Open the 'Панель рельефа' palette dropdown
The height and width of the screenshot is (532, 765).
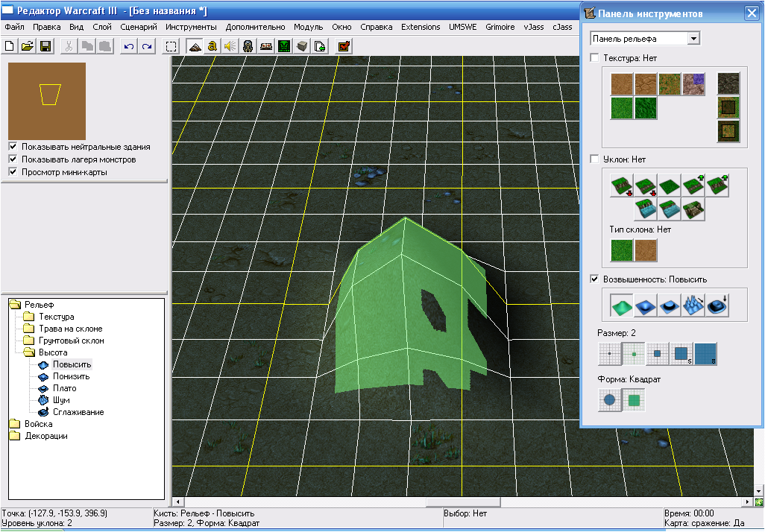(693, 39)
